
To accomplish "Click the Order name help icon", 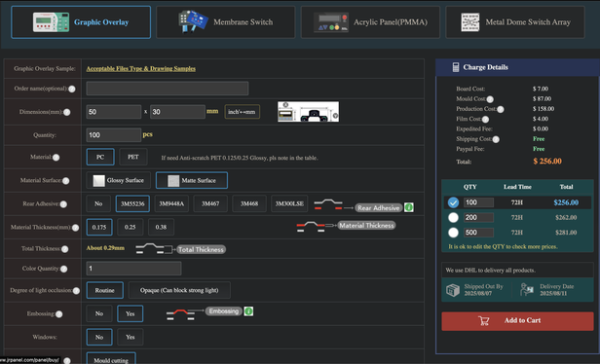I will click(71, 89).
